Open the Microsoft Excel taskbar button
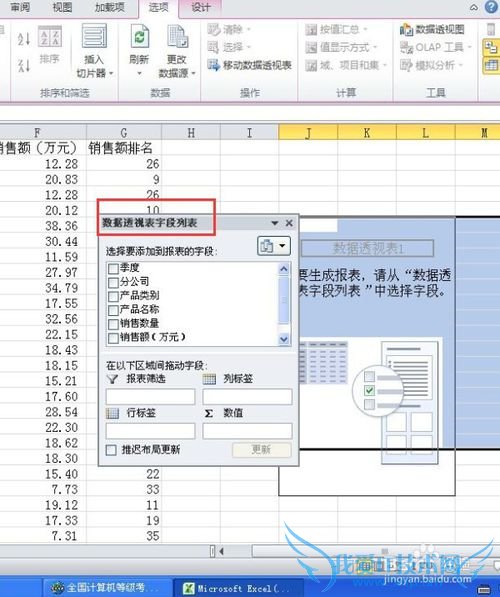The width and height of the screenshot is (500, 597). click(238, 588)
